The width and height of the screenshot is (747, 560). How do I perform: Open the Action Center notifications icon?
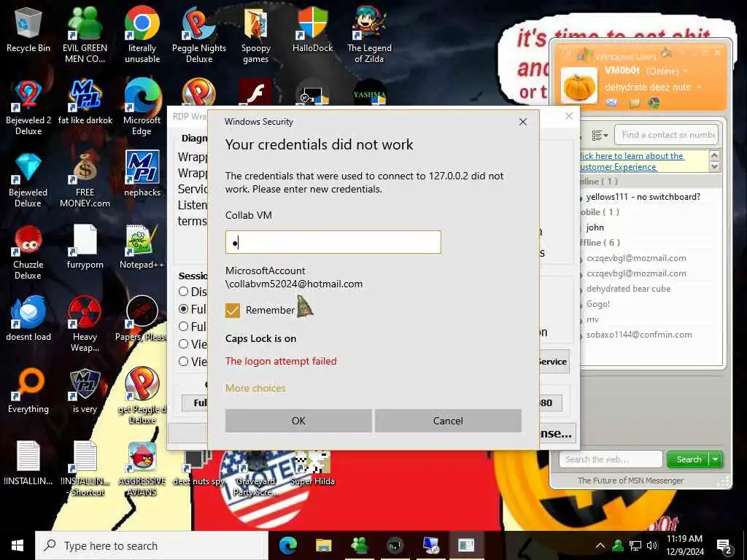point(724,547)
